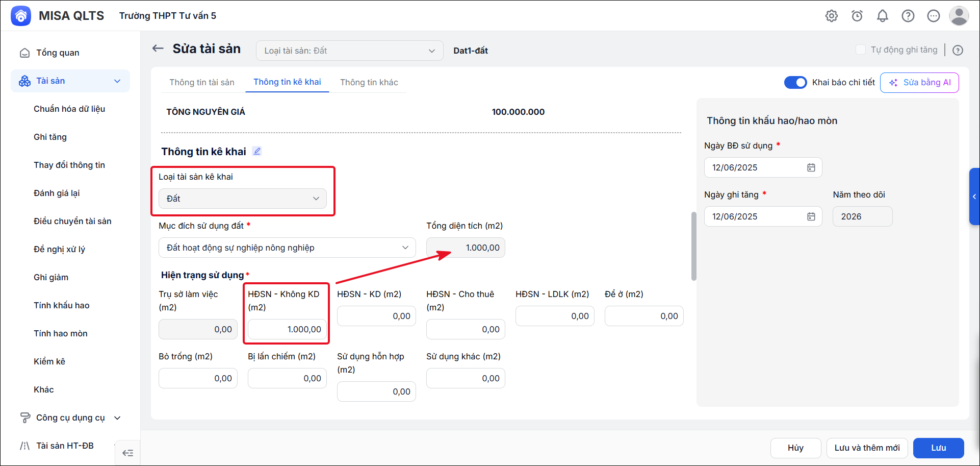This screenshot has width=980, height=466.
Task: Focus the Trụ sở làm việc field
Action: click(198, 329)
